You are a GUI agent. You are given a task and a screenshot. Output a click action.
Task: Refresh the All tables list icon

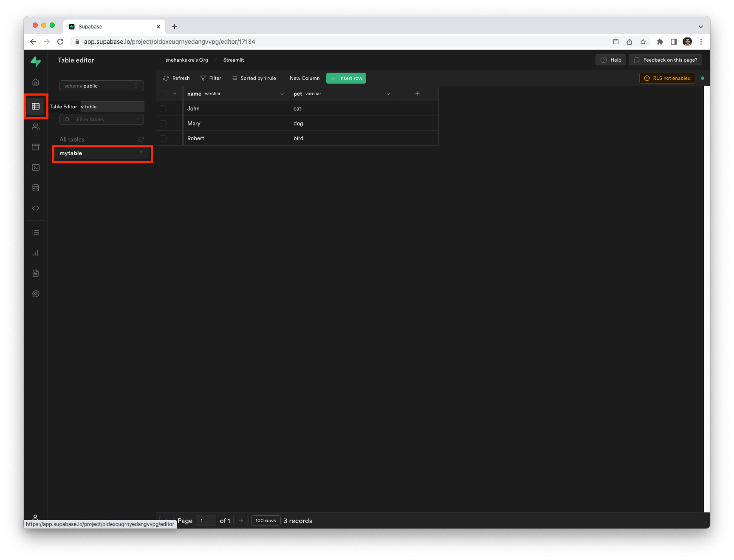pyautogui.click(x=141, y=139)
